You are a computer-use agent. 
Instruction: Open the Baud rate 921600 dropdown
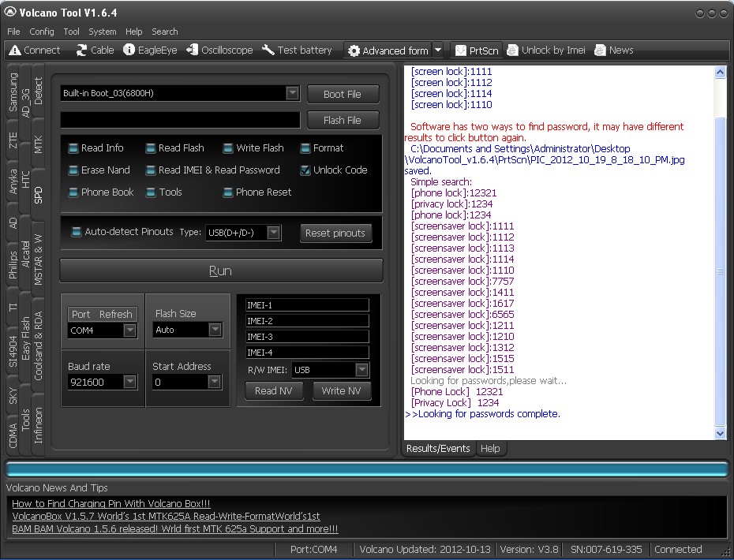pyautogui.click(x=129, y=382)
